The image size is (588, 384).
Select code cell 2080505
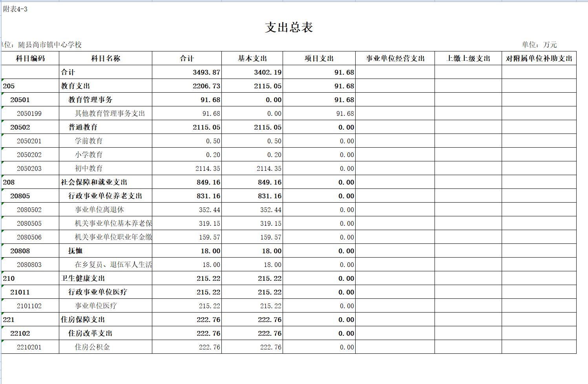click(30, 223)
